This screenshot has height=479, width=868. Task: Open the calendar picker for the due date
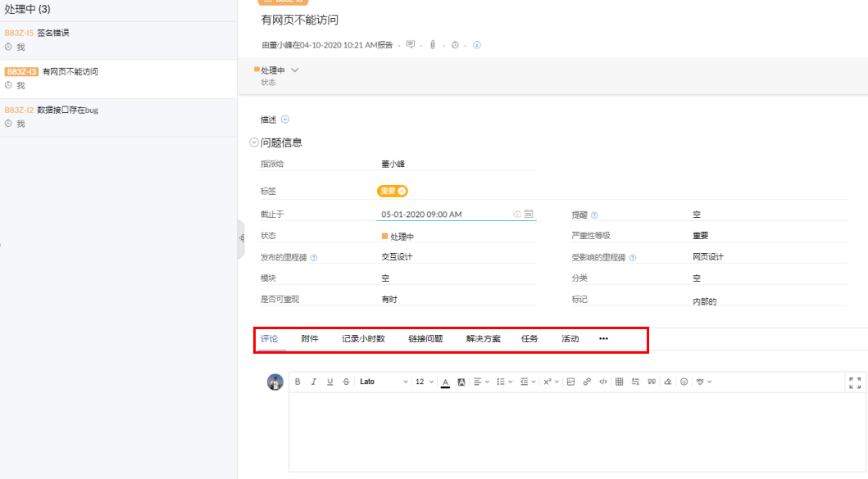(529, 215)
